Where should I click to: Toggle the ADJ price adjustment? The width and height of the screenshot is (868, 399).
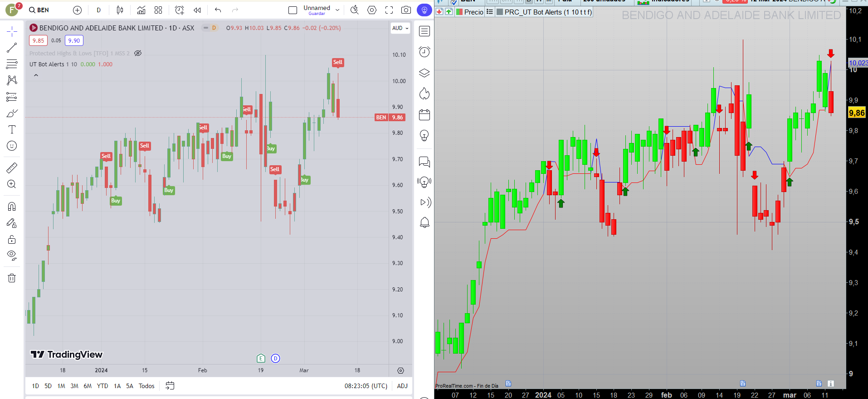pos(402,386)
